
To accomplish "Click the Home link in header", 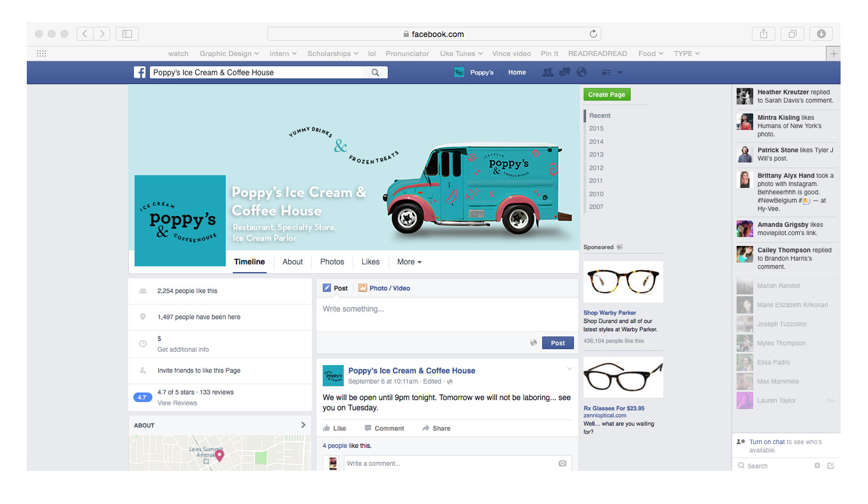I will (x=517, y=73).
